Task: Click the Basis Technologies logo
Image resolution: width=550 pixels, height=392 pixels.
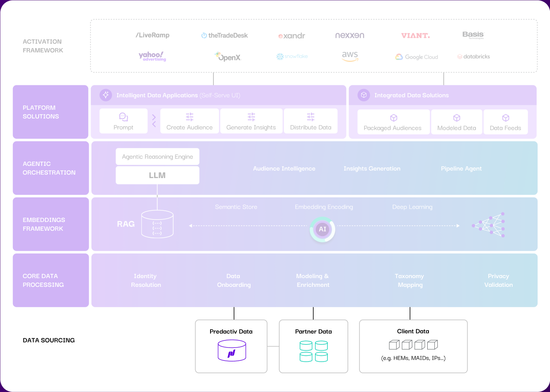Action: (x=473, y=35)
